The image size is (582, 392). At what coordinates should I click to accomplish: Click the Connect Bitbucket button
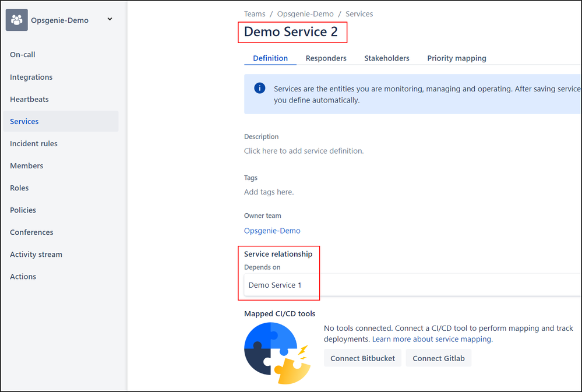(x=362, y=358)
